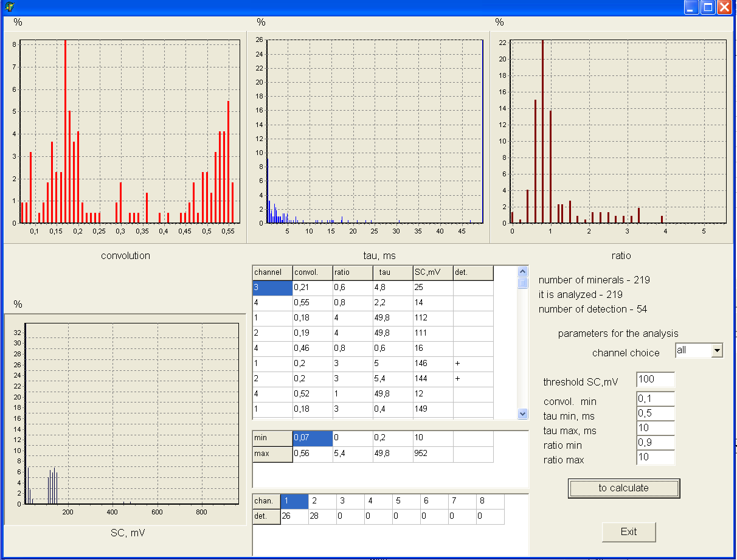
Task: Click the application icon in title bar
Action: coord(9,7)
